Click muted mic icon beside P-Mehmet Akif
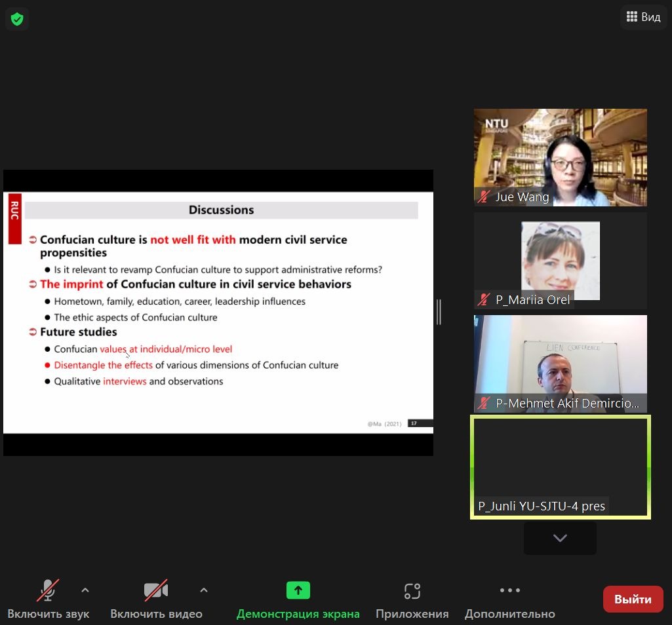 [485, 404]
